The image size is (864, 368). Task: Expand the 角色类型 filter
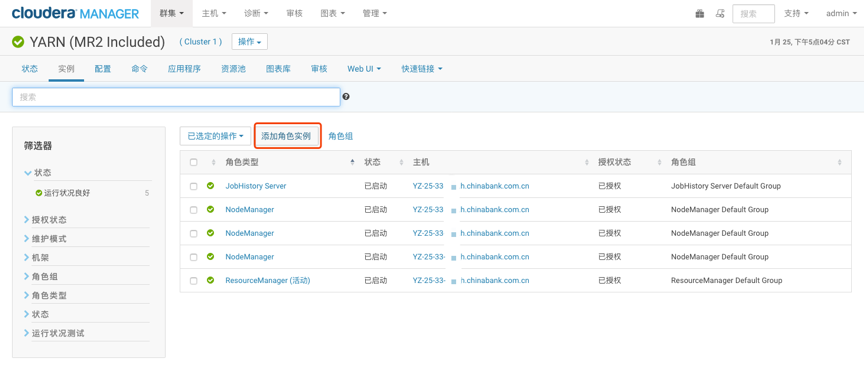(x=45, y=295)
